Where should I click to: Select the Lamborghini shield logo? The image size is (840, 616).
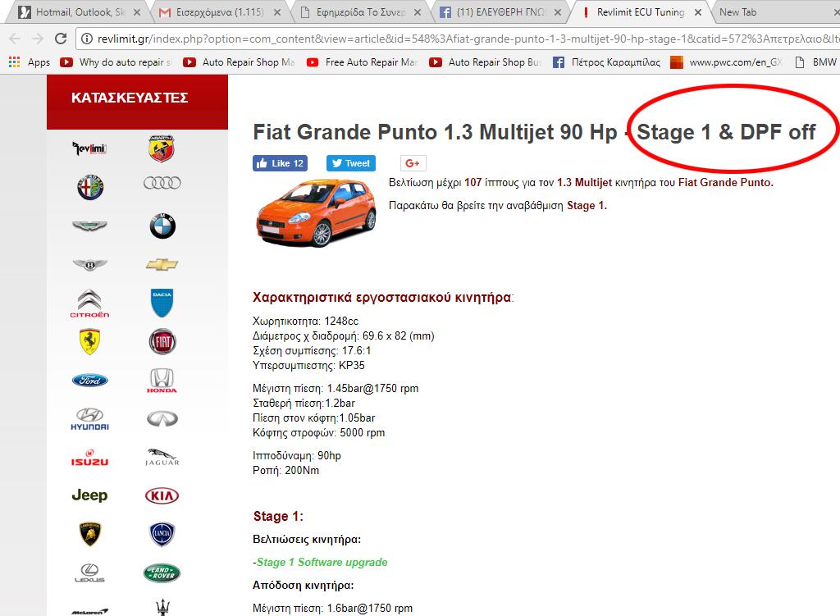tap(89, 534)
